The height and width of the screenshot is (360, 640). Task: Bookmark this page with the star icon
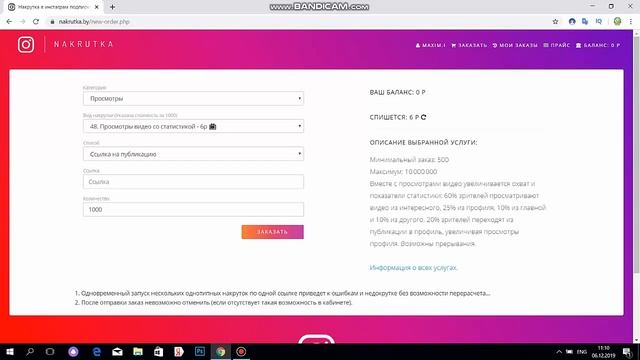555,22
